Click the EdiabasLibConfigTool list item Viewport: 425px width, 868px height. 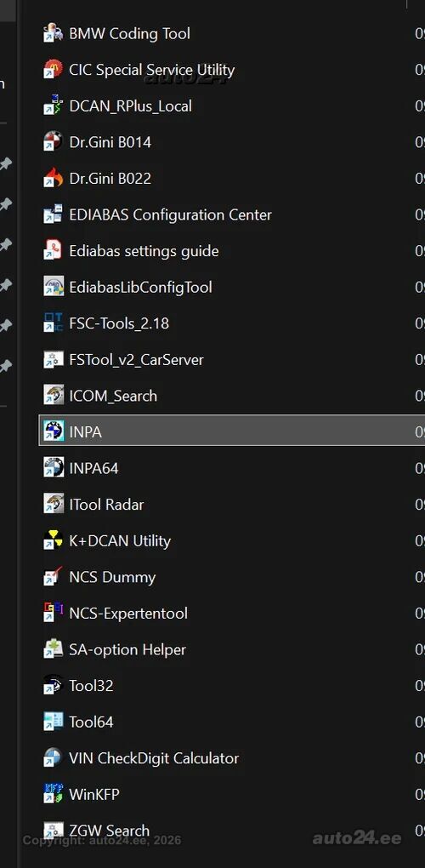click(x=232, y=288)
